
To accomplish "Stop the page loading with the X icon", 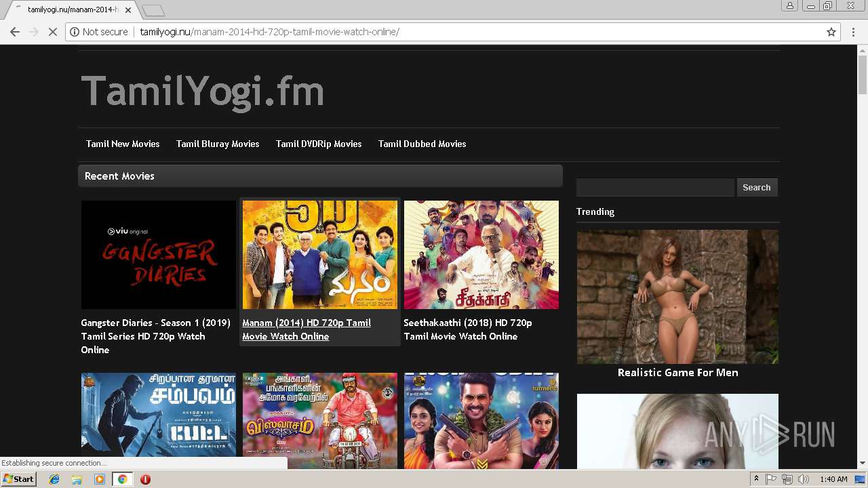I will coord(53,32).
